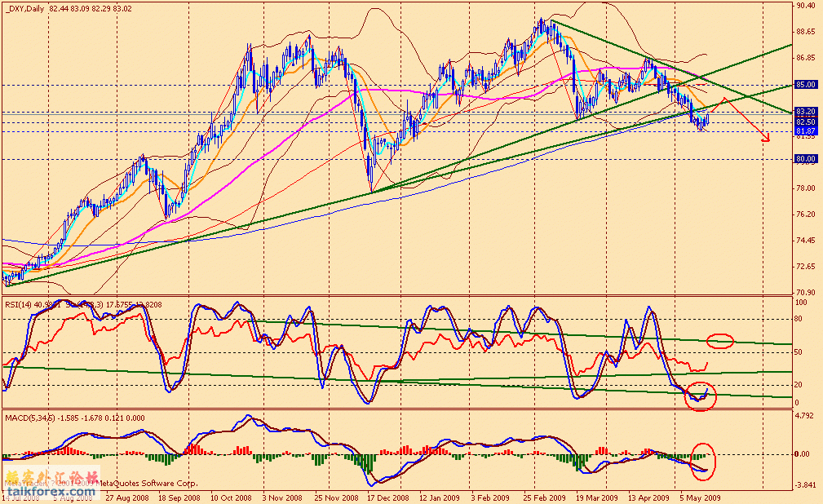Click the 13 Apr 2009 date label
823x504 pixels.
tap(648, 497)
